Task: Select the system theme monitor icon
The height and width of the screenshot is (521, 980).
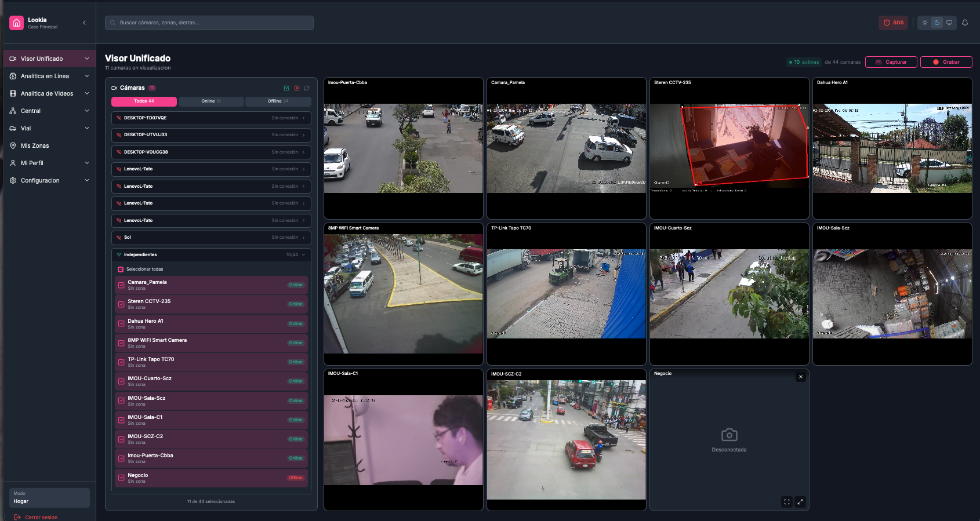Action: (x=949, y=23)
